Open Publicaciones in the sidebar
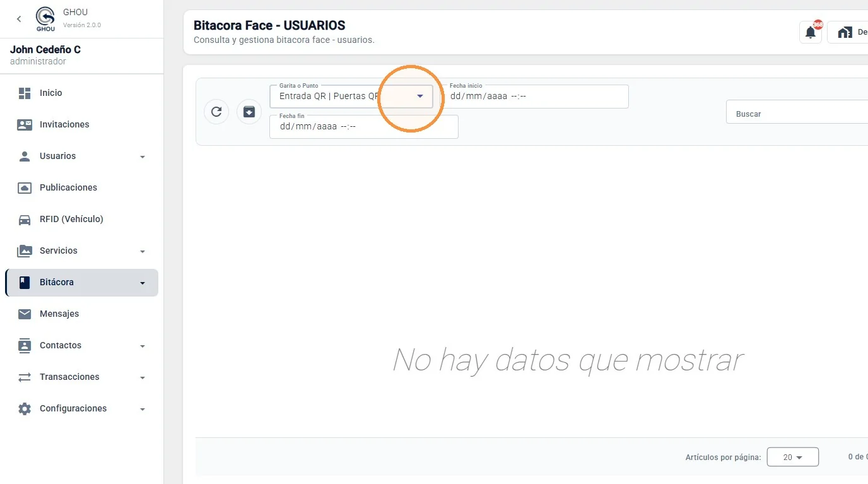The width and height of the screenshot is (868, 484). [x=81, y=187]
